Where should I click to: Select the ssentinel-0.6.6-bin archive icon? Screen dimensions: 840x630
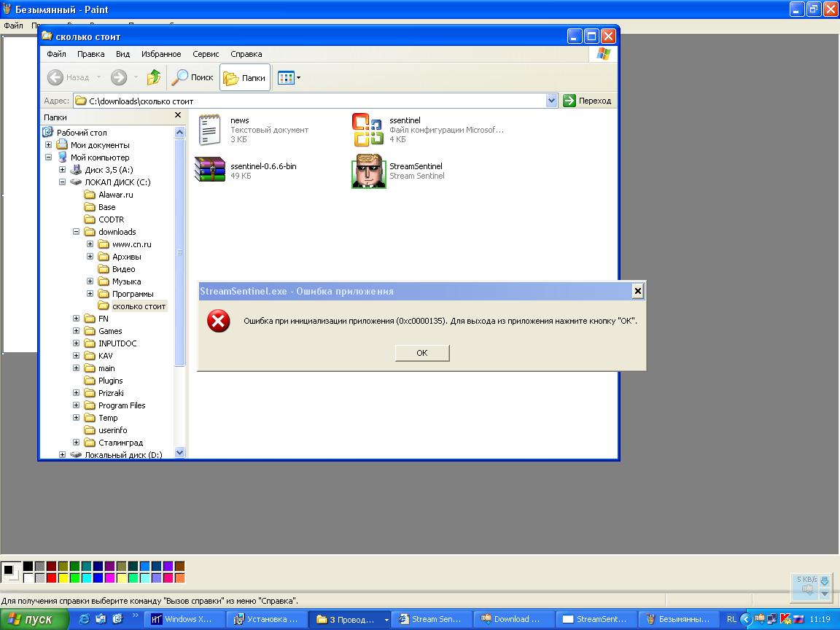(x=210, y=170)
